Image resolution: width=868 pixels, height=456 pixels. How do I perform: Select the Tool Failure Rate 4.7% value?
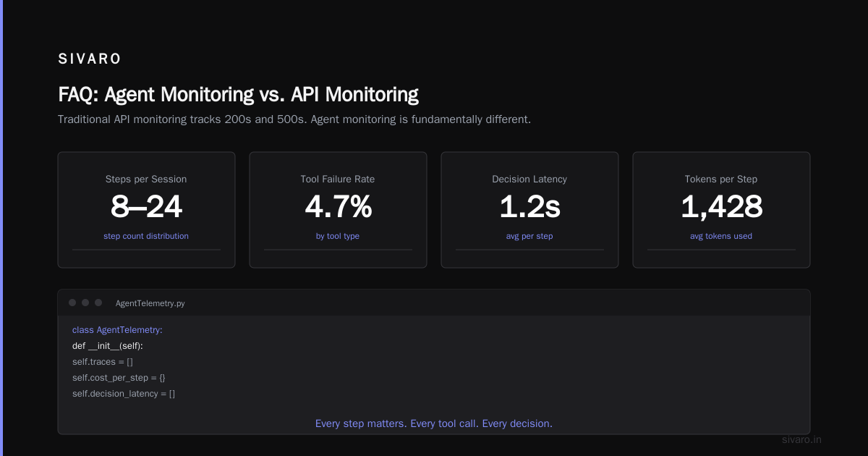pyautogui.click(x=338, y=208)
